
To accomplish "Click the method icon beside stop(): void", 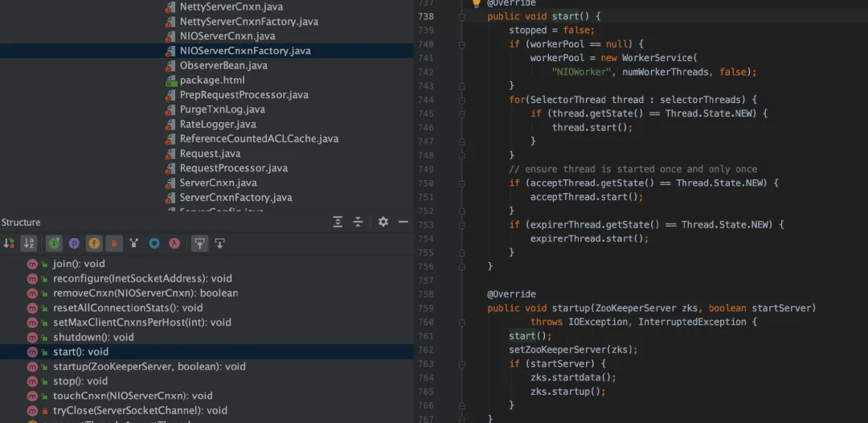I will (32, 381).
